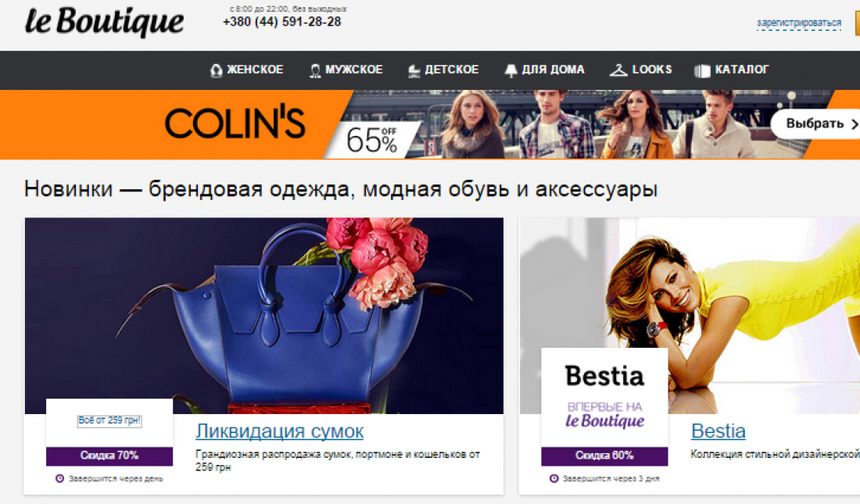The height and width of the screenshot is (504, 860).
Task: Open the Bestia collection link
Action: point(718,431)
